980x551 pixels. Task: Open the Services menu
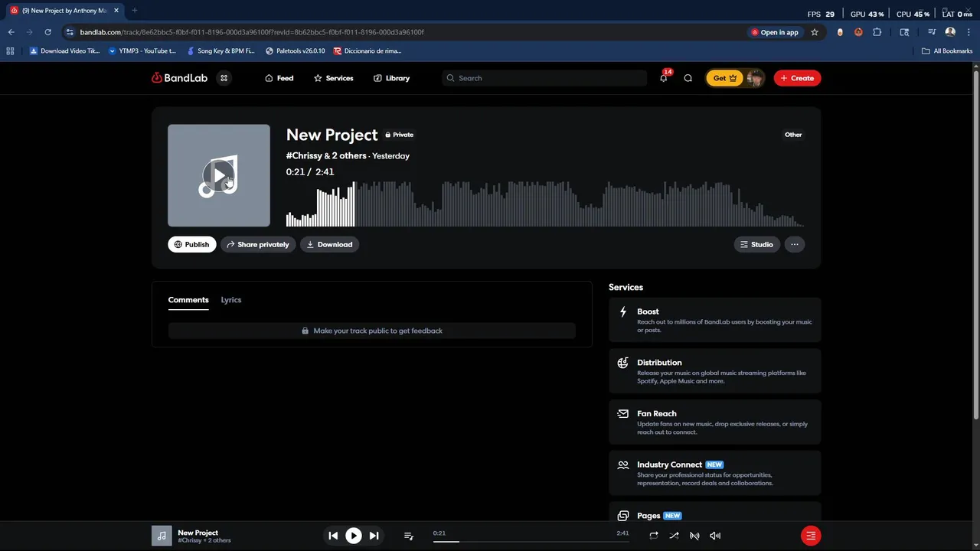tap(333, 78)
